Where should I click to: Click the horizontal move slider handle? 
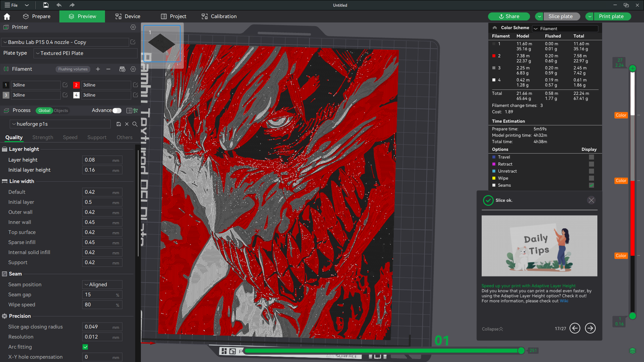pos(521,351)
